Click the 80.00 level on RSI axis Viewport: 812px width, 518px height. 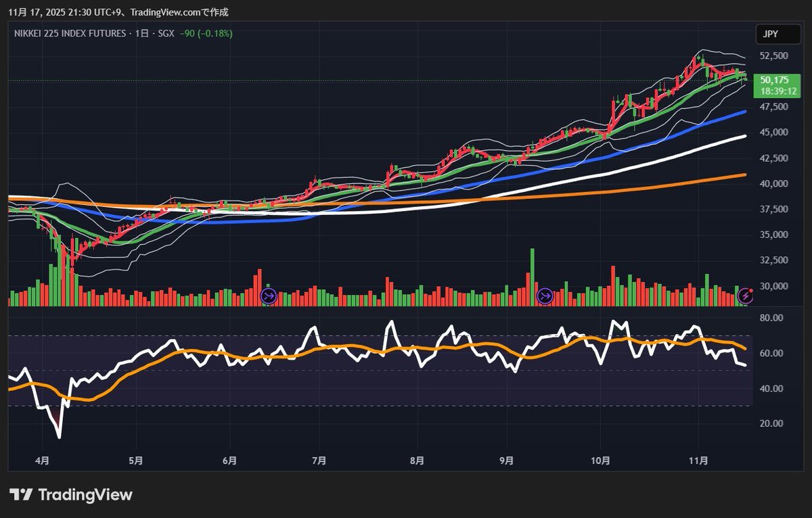[772, 318]
